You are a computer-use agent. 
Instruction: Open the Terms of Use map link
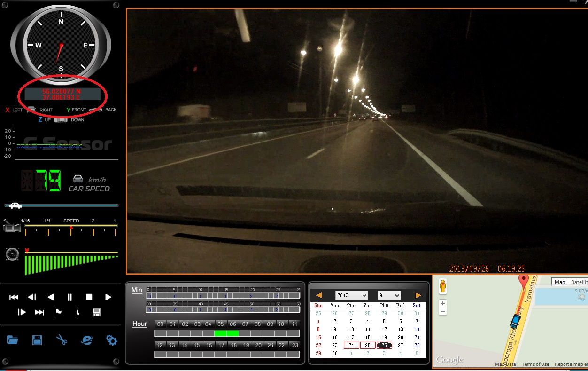(x=535, y=364)
